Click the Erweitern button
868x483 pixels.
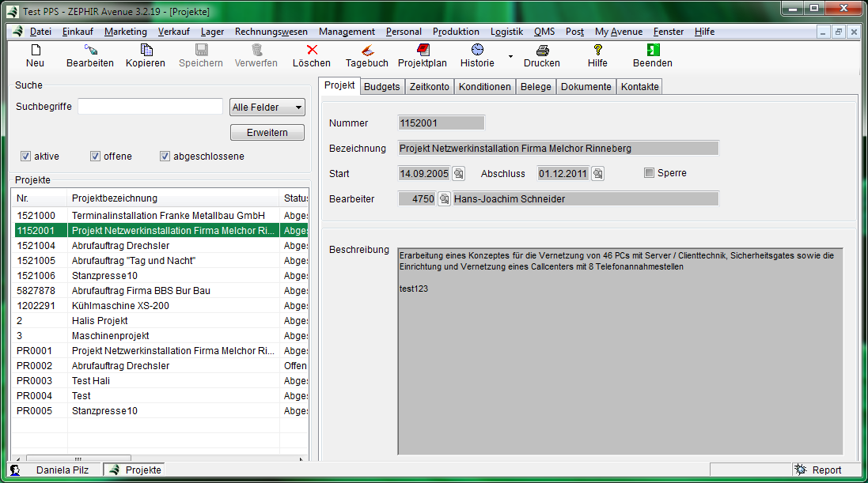[x=267, y=133]
